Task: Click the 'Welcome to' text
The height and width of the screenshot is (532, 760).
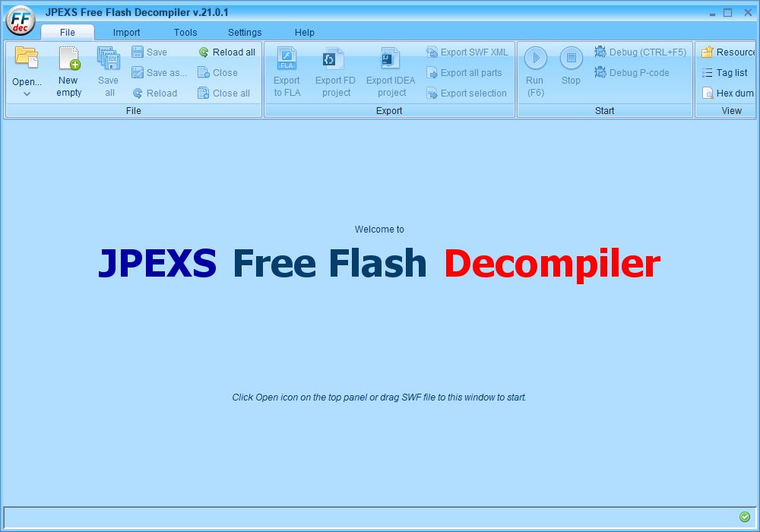Action: [x=379, y=230]
